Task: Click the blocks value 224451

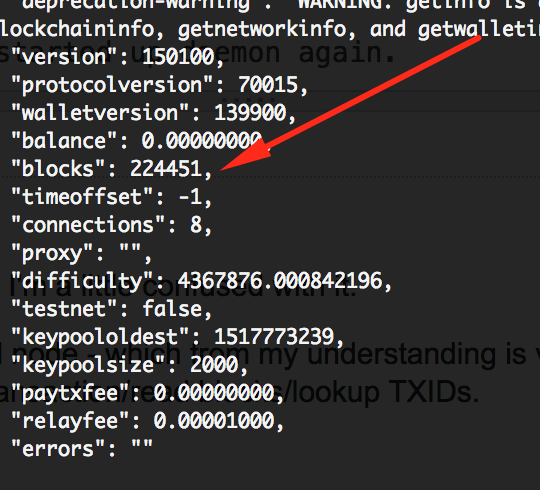Action: (166, 169)
